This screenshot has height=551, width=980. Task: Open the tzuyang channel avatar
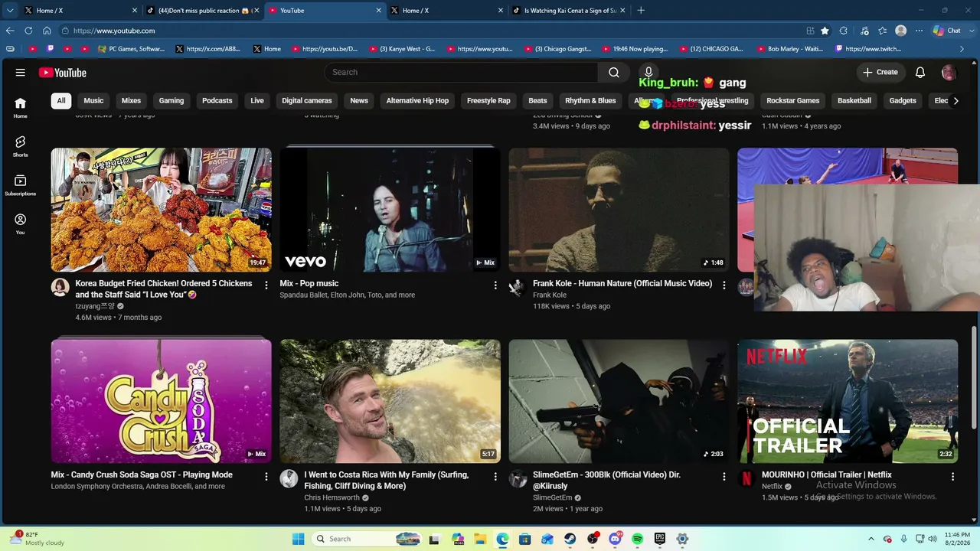tap(60, 287)
